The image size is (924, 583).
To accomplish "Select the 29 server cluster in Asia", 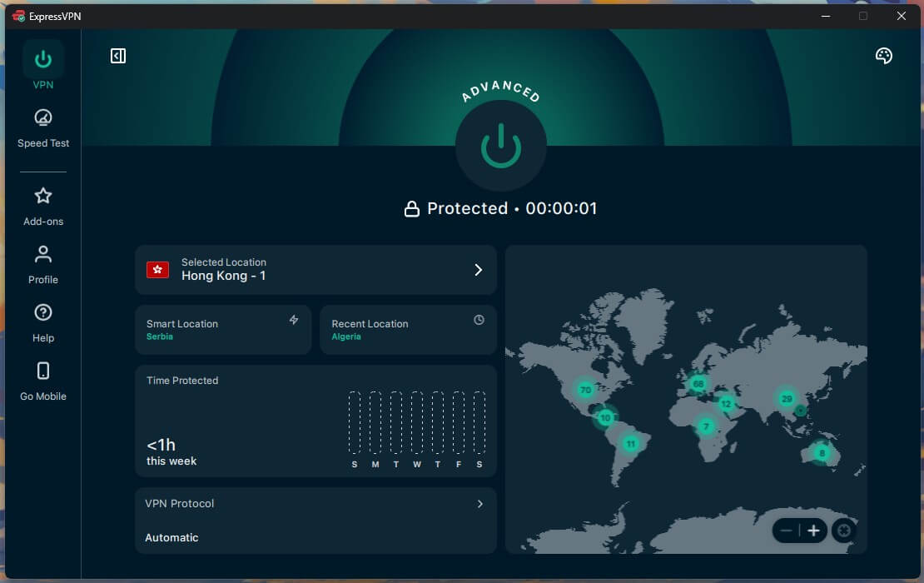I will pyautogui.click(x=787, y=398).
